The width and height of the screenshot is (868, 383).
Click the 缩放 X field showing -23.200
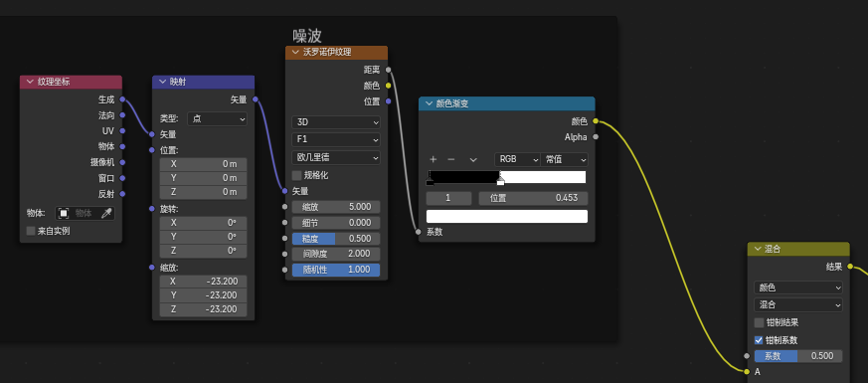pyautogui.click(x=203, y=282)
